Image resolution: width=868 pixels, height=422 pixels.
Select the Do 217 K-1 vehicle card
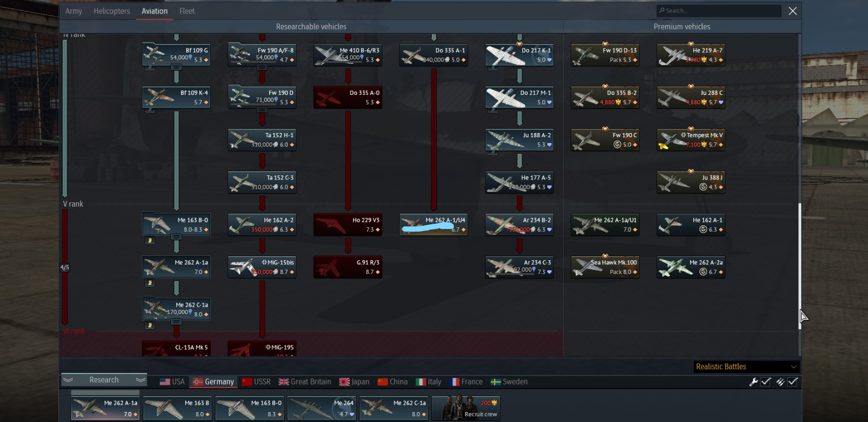pyautogui.click(x=519, y=55)
